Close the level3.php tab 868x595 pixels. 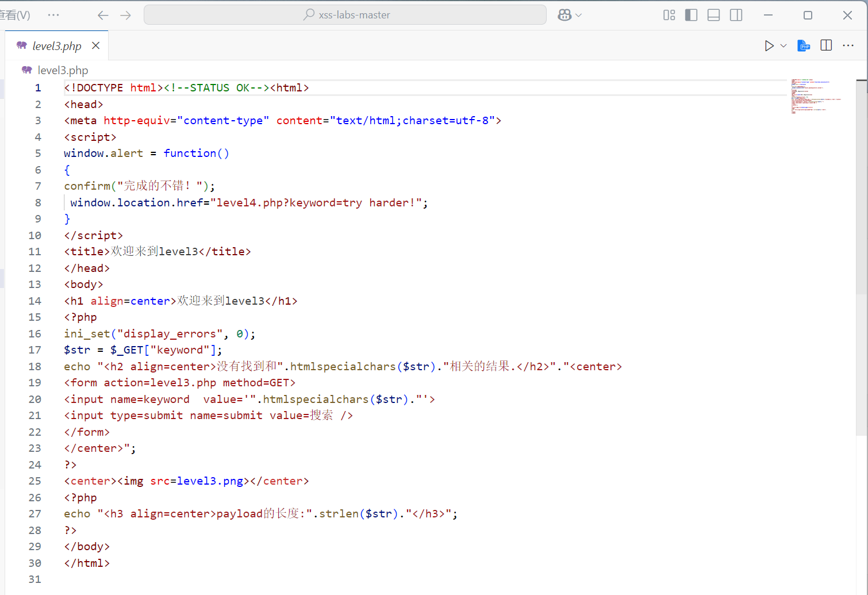96,45
